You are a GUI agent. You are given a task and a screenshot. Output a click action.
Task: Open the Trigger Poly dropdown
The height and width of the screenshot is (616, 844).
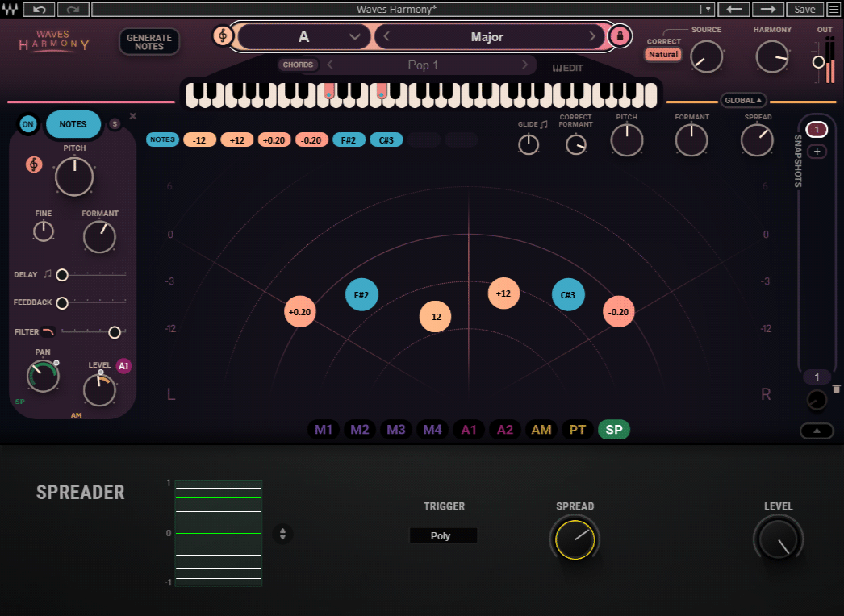click(x=444, y=535)
